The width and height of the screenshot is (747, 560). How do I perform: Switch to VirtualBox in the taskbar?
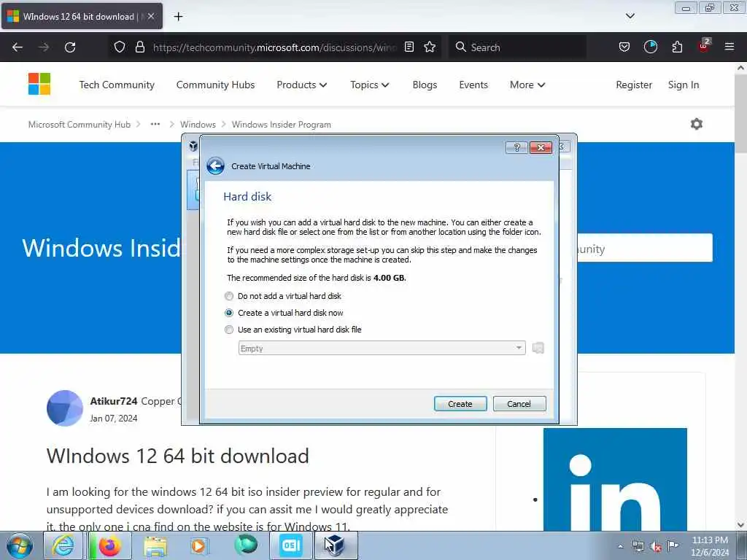click(335, 545)
